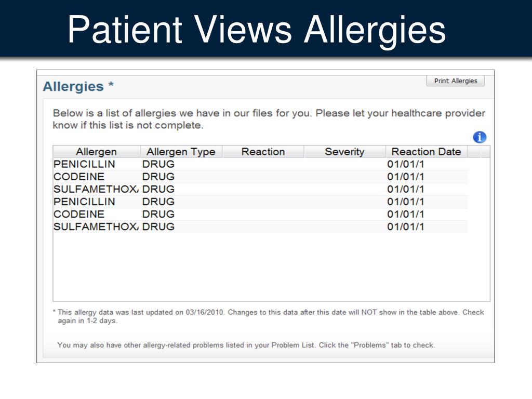Select the PENICILLIN row below first SULFAMETHOX
Image resolution: width=532 pixels, height=399 pixels.
pyautogui.click(x=260, y=202)
